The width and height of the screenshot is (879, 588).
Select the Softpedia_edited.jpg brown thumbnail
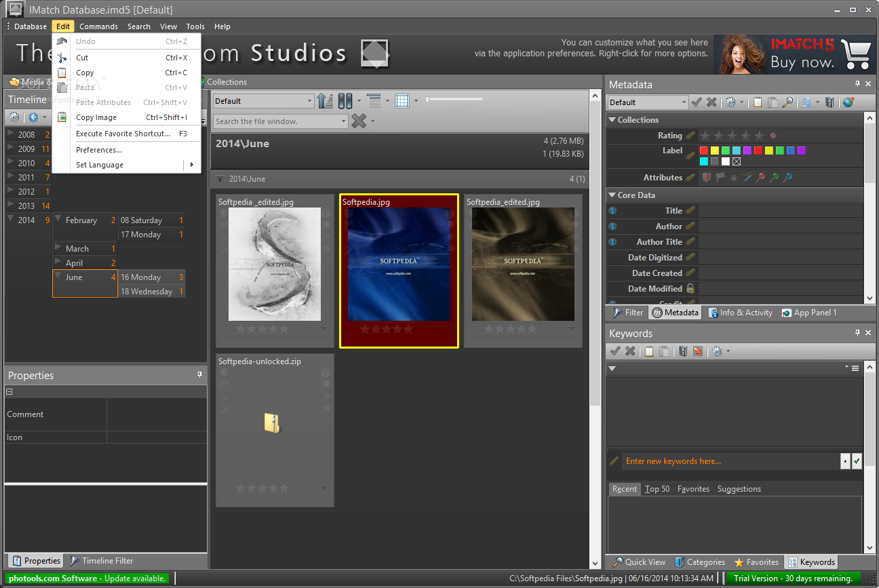click(523, 271)
